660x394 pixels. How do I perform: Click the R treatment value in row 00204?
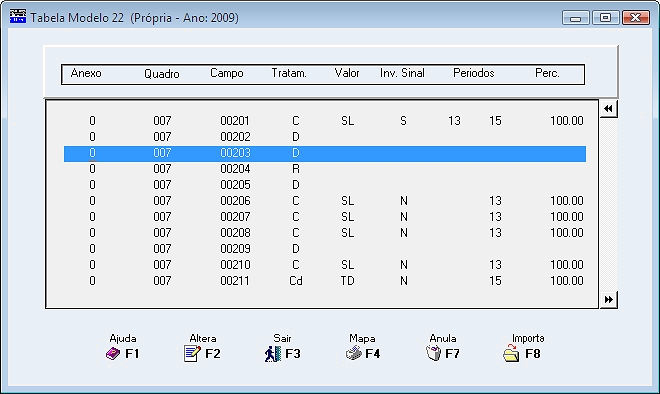click(295, 169)
